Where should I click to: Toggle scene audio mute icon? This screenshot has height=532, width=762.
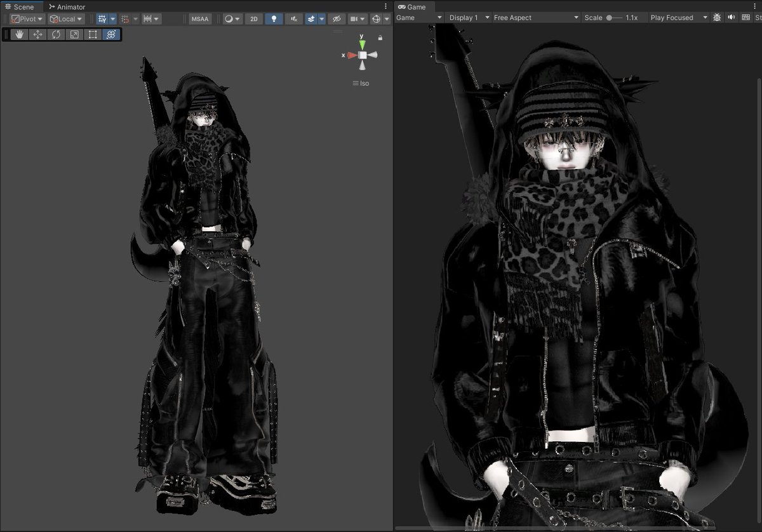point(293,19)
